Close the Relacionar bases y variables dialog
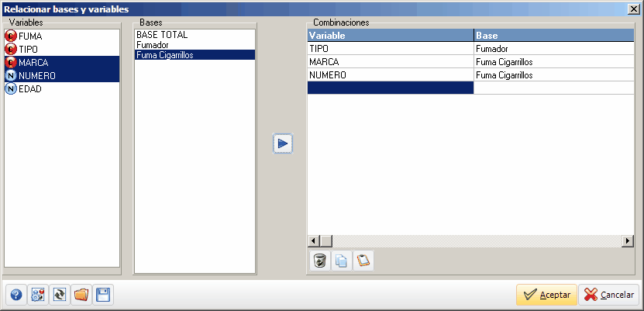644x311 pixels. click(635, 9)
